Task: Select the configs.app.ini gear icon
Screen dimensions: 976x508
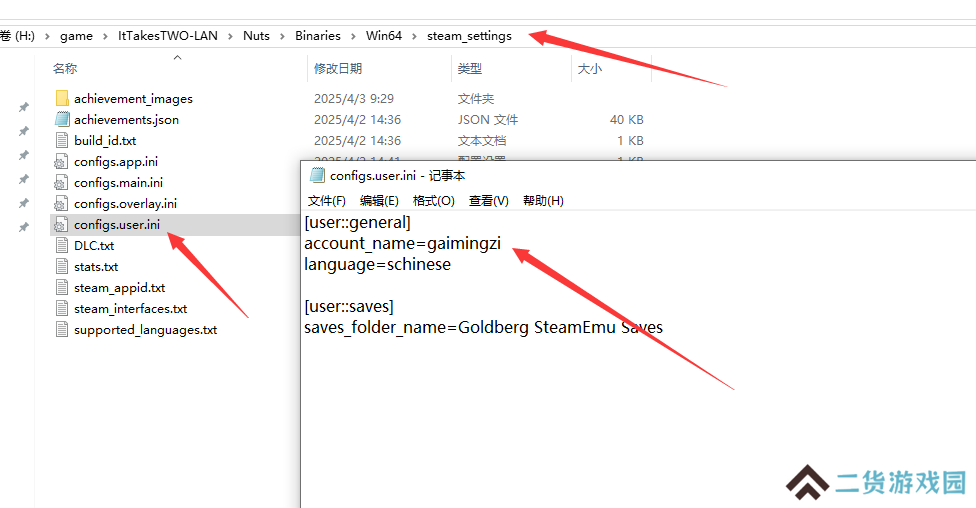Action: [60, 161]
